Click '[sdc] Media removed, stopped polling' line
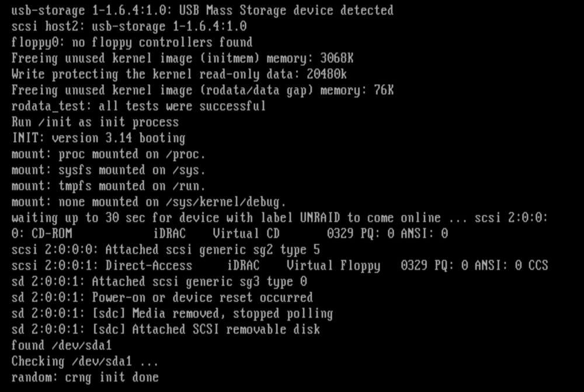Image resolution: width=584 pixels, height=392 pixels. (172, 314)
